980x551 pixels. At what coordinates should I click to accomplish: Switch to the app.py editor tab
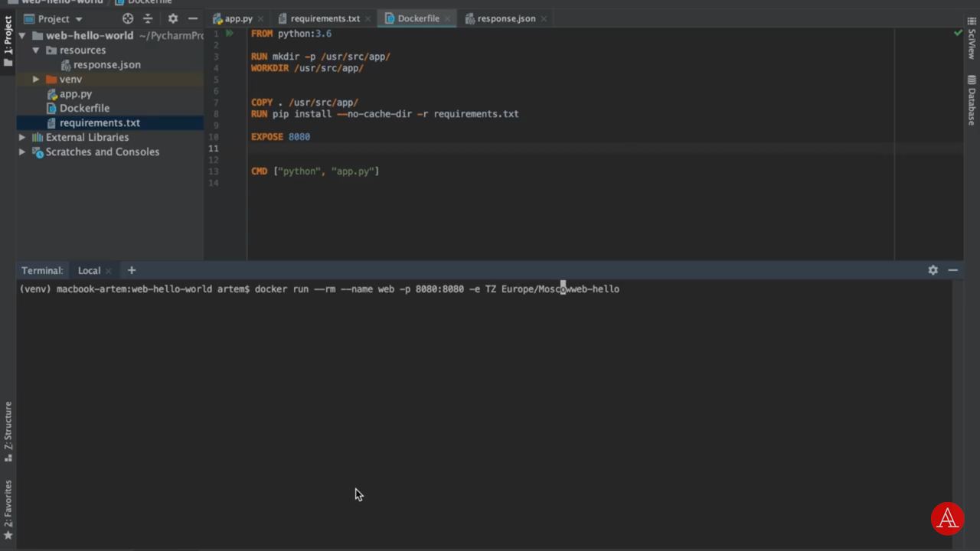click(x=238, y=18)
